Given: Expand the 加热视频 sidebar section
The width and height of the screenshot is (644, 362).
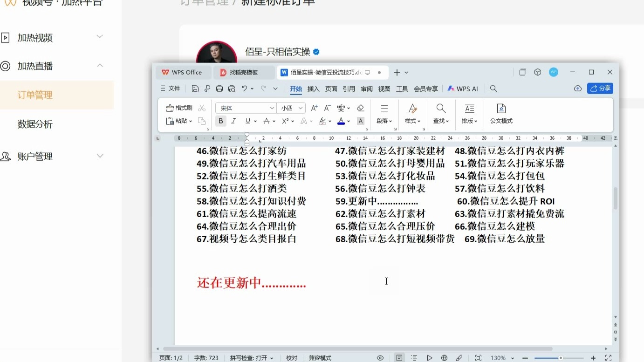Looking at the screenshot, I should pyautogui.click(x=100, y=37).
